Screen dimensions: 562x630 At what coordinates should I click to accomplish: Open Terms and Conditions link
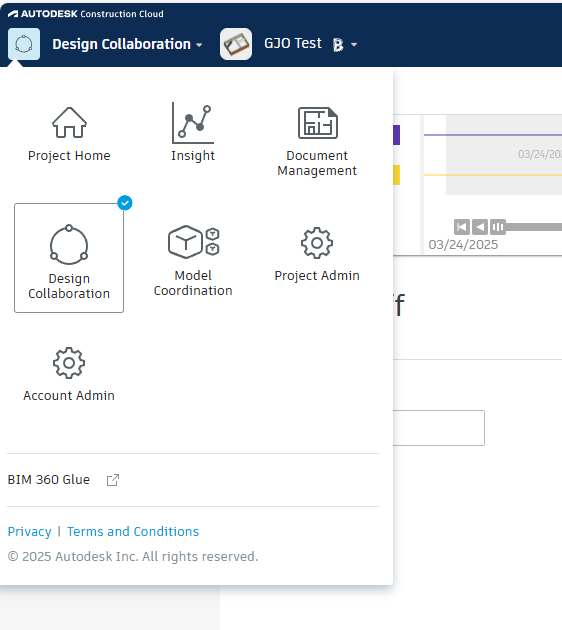(x=133, y=532)
